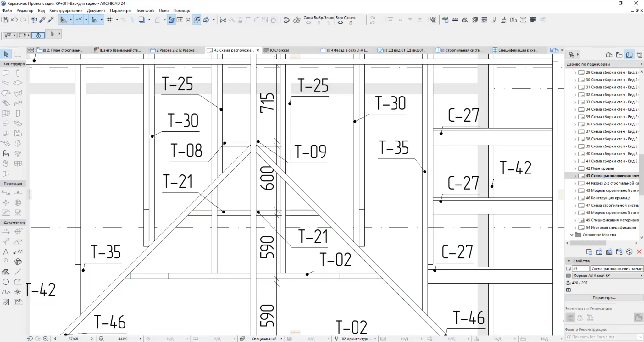Select layout 46 Конструкция крыльца
This screenshot has width=644, height=342.
coord(608,198)
